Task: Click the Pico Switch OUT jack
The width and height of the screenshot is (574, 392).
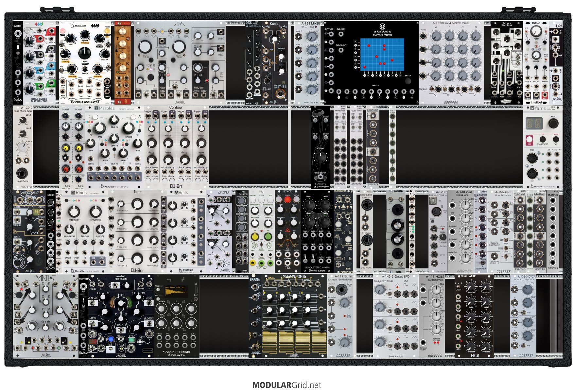Action: pyautogui.click(x=18, y=33)
